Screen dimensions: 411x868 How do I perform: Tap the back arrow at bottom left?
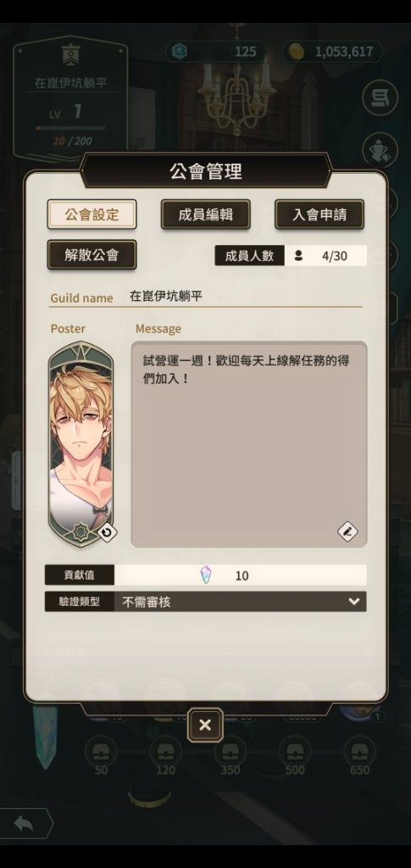click(25, 824)
